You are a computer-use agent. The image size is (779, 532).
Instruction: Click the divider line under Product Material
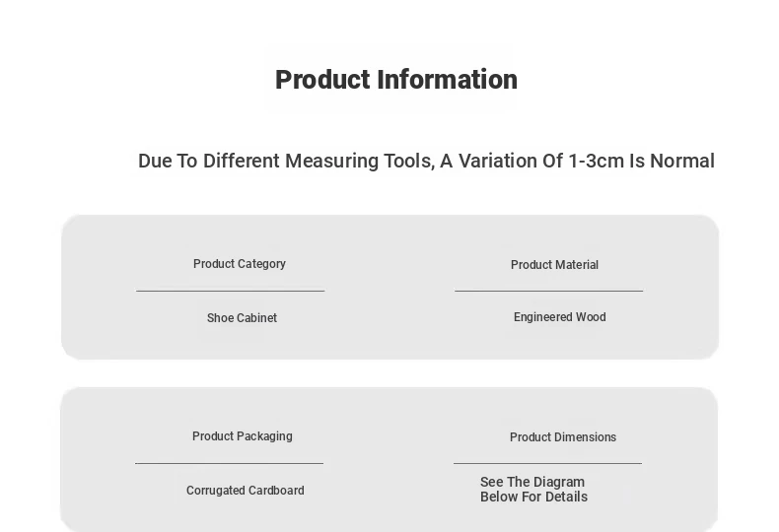click(549, 291)
